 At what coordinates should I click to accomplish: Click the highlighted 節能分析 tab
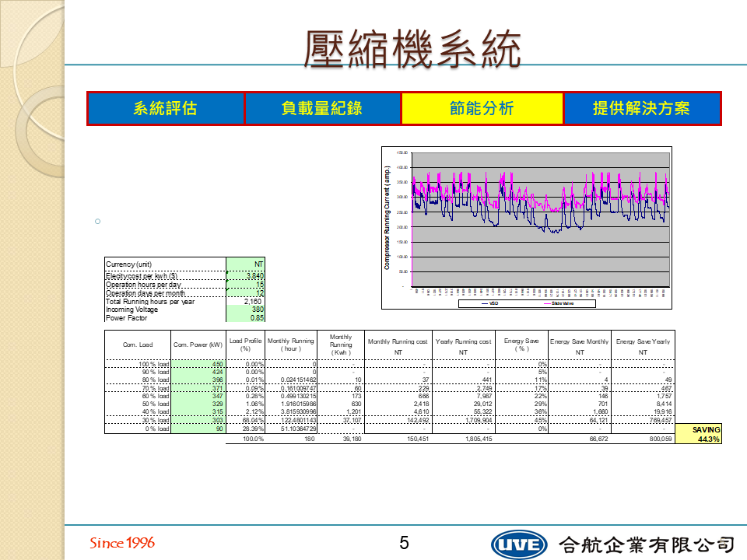(482, 109)
